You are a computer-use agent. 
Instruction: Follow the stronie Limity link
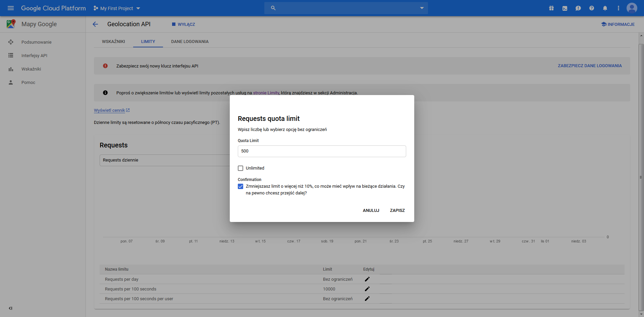[266, 93]
